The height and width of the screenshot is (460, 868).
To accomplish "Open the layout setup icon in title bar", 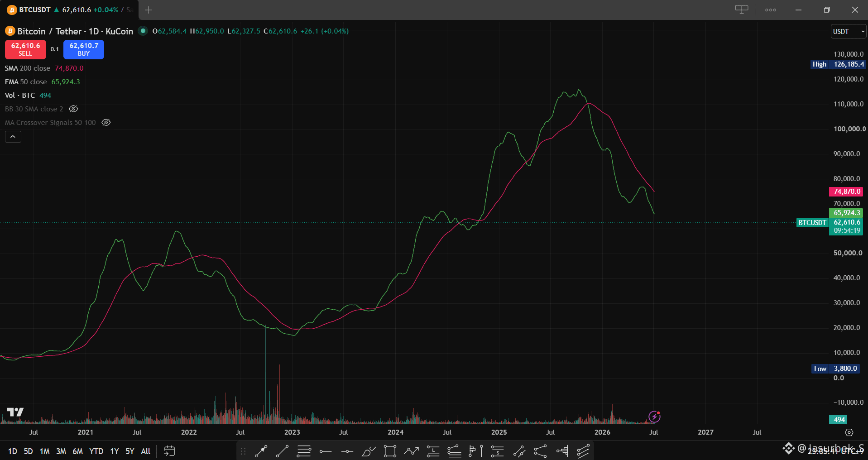I will click(741, 10).
